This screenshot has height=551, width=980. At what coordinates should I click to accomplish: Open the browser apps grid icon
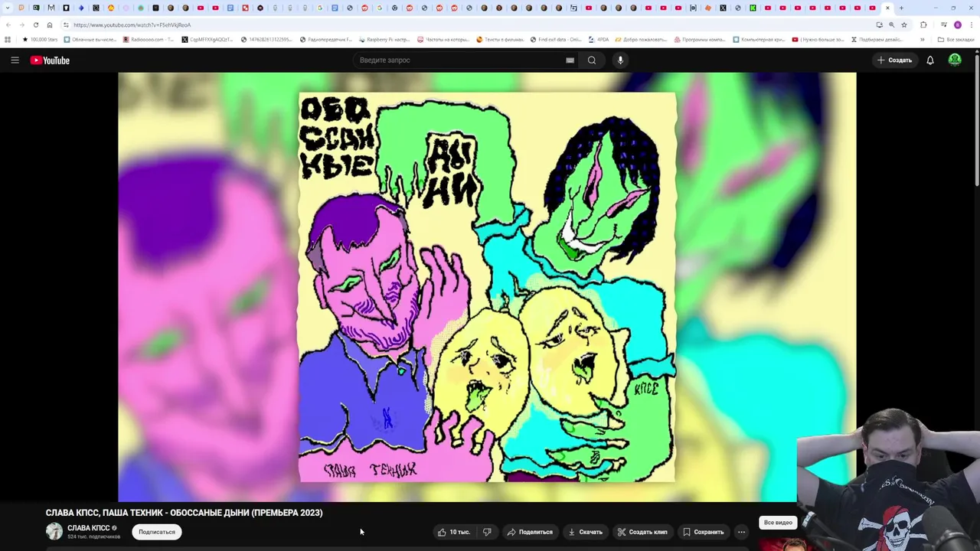pyautogui.click(x=8, y=39)
